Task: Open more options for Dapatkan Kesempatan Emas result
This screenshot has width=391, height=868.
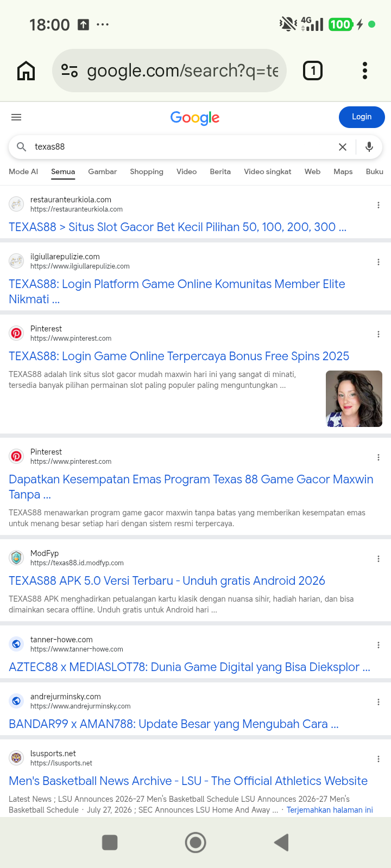Action: point(379,457)
